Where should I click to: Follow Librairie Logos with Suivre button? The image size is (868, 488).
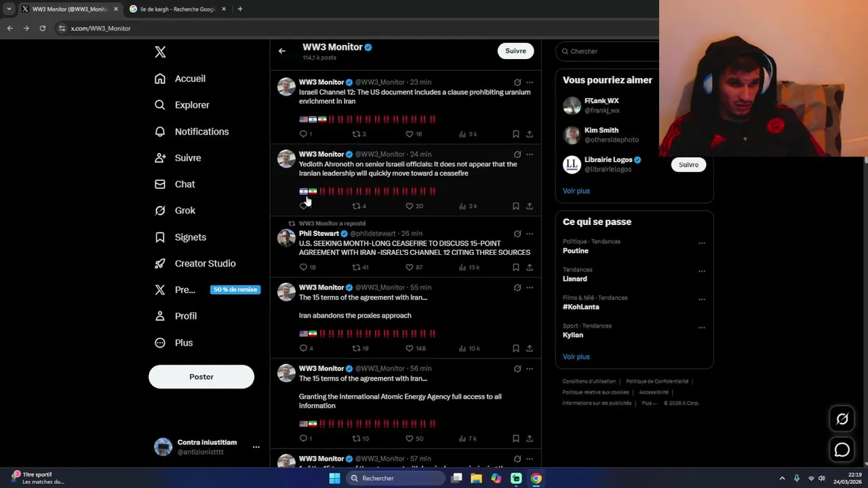(688, 165)
